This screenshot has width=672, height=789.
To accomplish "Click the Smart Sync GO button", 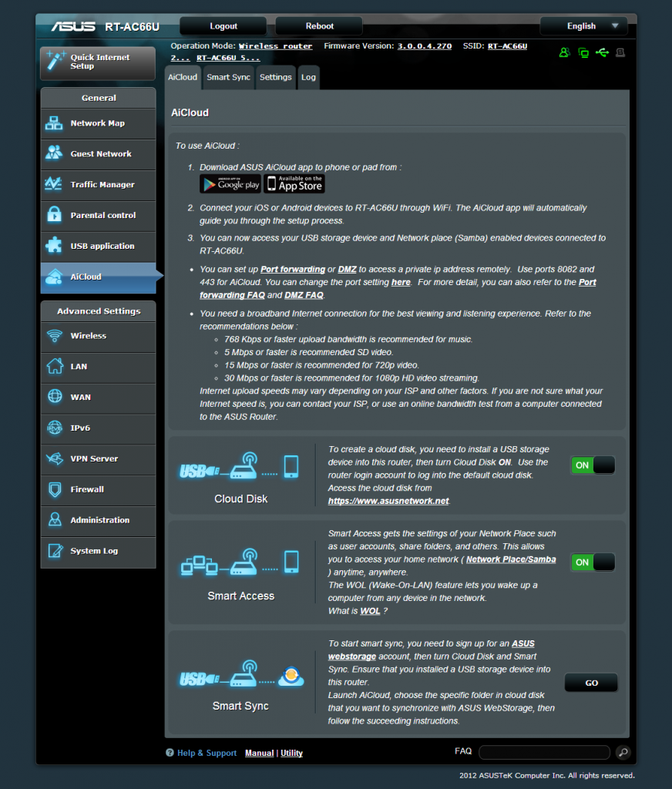I will (x=591, y=683).
